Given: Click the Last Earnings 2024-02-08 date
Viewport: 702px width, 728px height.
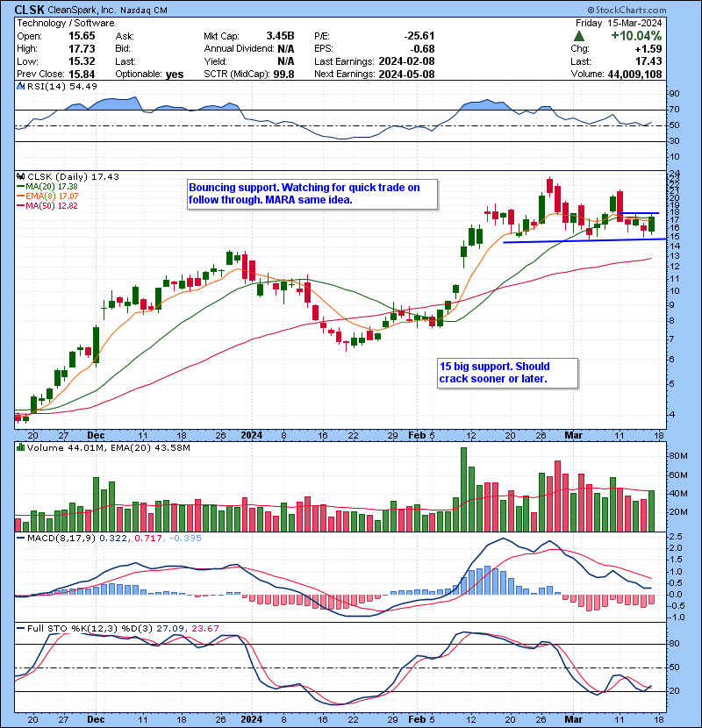Looking at the screenshot, I should coord(406,61).
